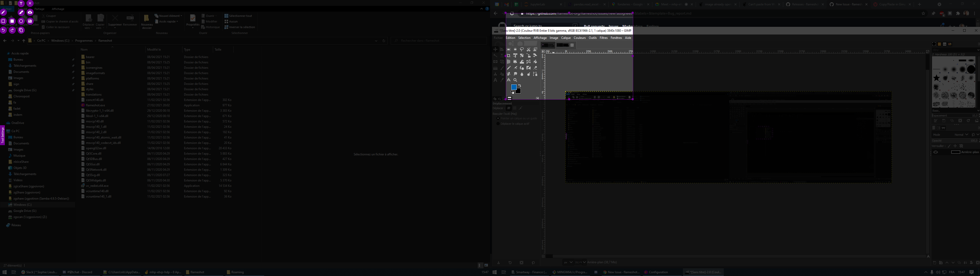This screenshot has height=276, width=980.
Task: Open the purple Tool Settings side tab
Action: click(2, 136)
